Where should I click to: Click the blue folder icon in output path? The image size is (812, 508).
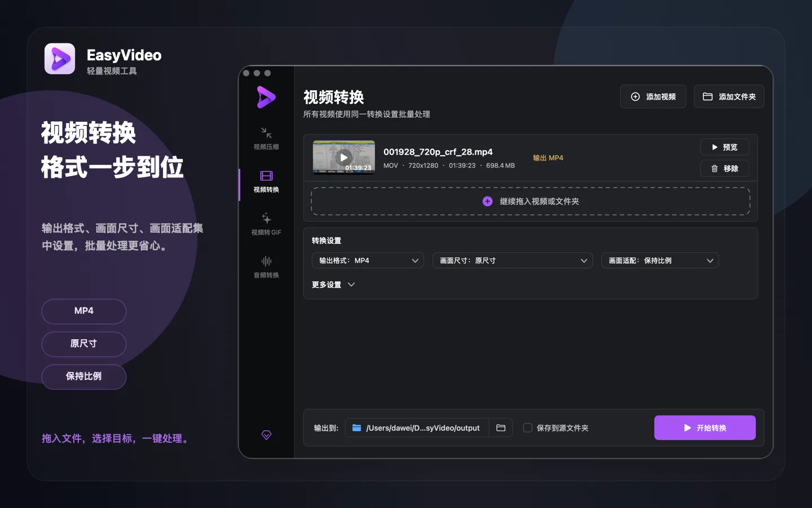[x=357, y=428]
